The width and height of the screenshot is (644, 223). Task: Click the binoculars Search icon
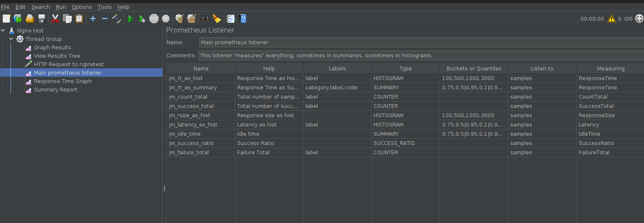pos(205,19)
